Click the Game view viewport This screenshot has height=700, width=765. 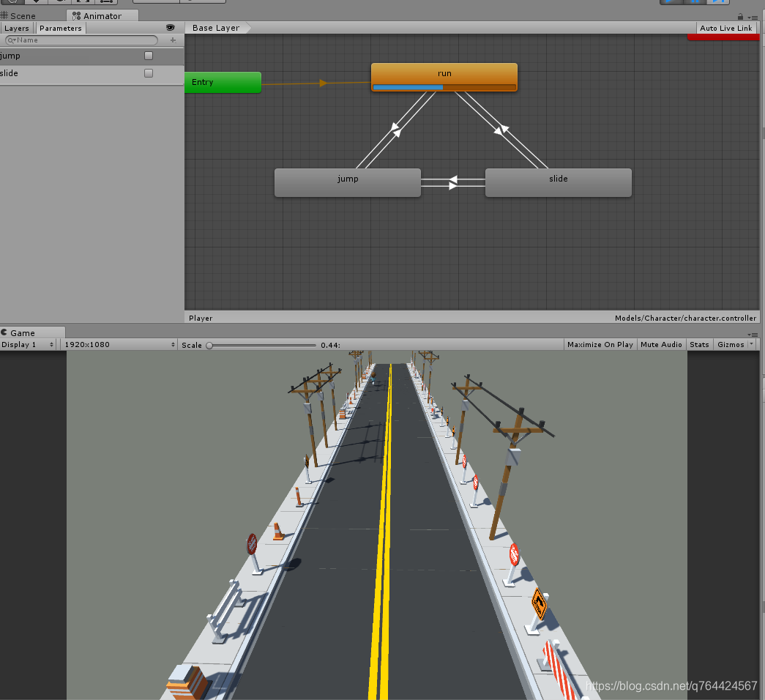[x=377, y=525]
